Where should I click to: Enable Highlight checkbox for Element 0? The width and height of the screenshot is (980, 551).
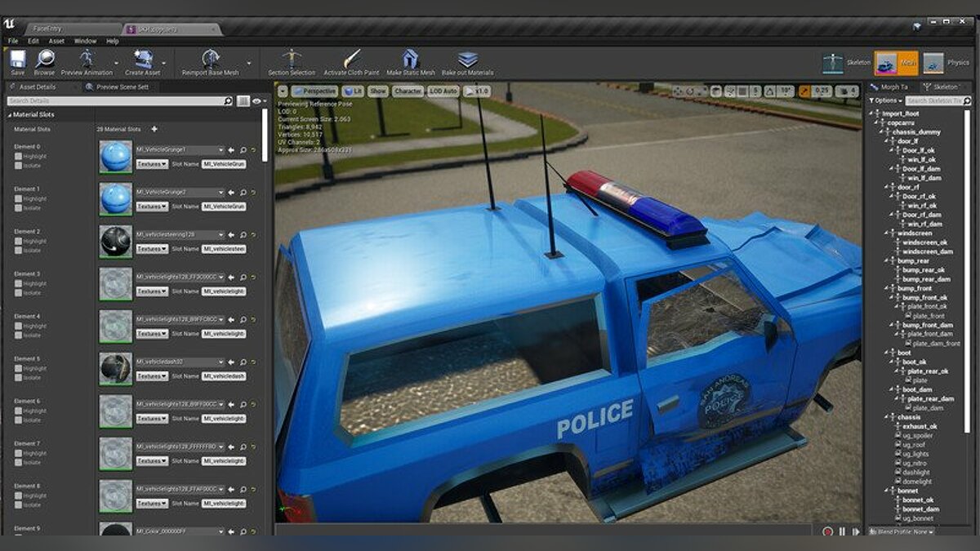click(x=19, y=156)
